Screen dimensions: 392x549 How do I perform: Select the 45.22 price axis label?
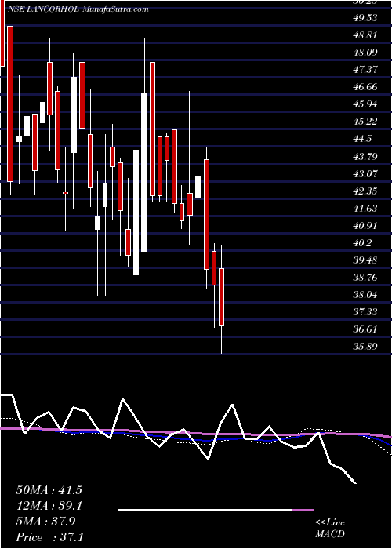pyautogui.click(x=366, y=122)
